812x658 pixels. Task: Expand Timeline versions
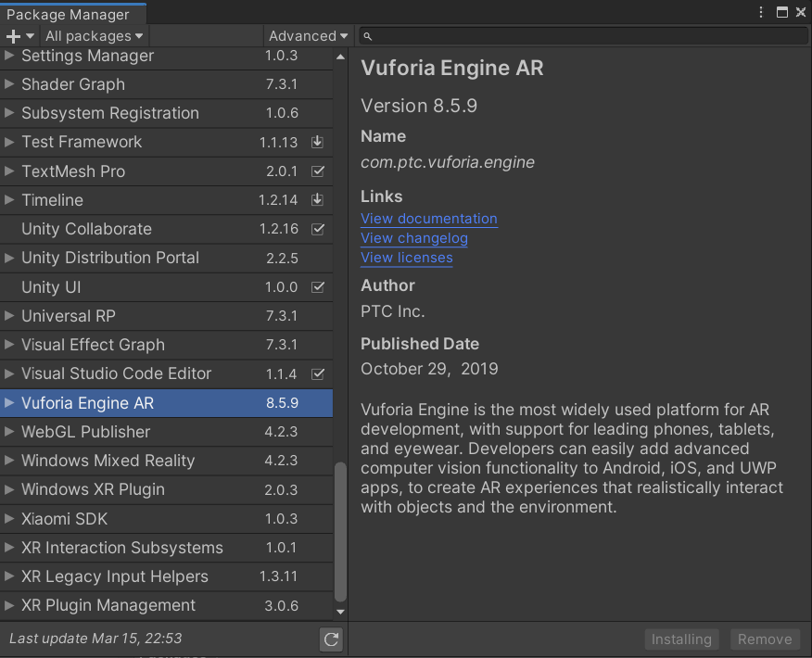point(8,199)
